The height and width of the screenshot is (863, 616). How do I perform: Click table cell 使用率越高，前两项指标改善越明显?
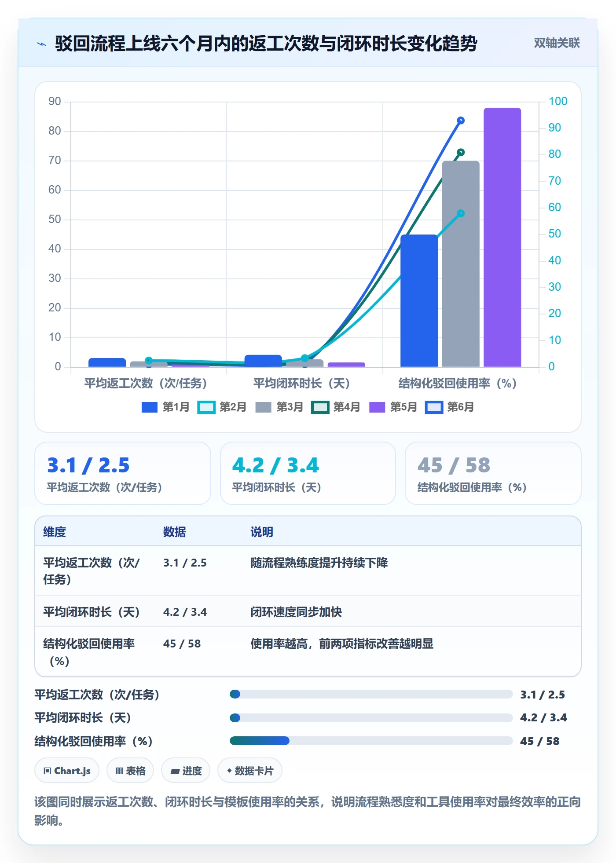[x=342, y=644]
